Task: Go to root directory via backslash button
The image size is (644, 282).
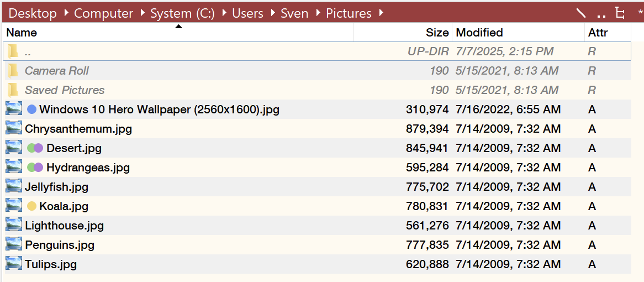Action: (580, 13)
